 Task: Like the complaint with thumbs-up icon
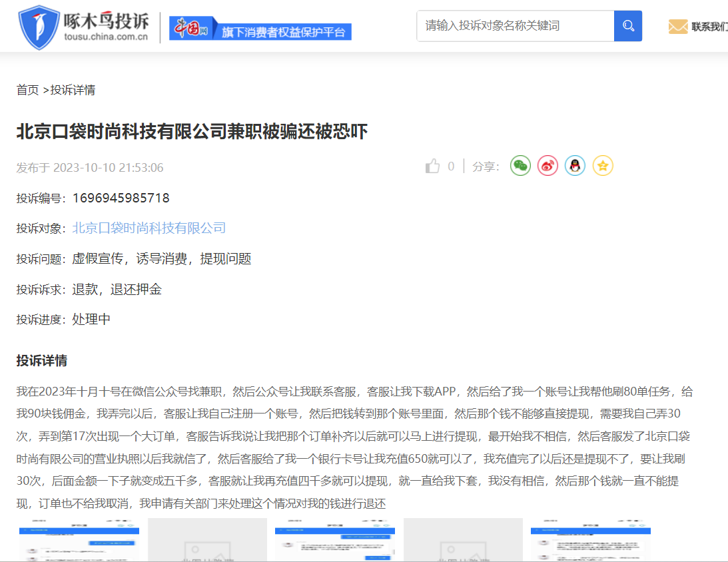click(433, 166)
